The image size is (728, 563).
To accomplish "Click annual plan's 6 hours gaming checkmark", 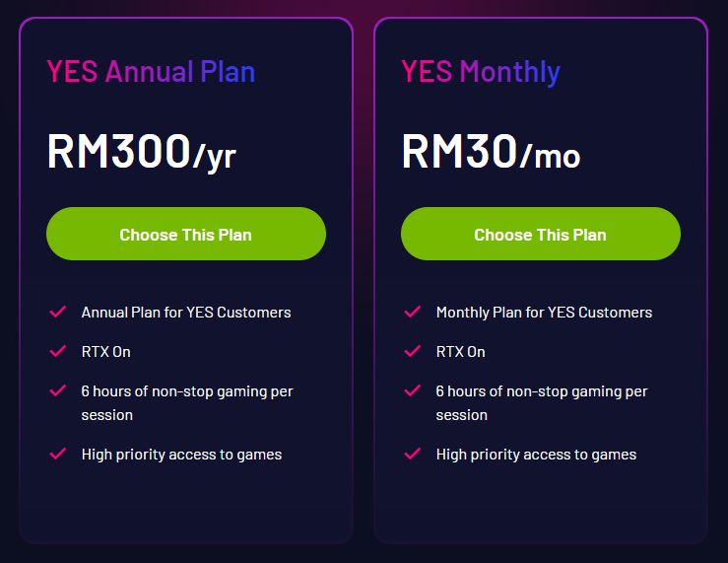I will pyautogui.click(x=58, y=390).
